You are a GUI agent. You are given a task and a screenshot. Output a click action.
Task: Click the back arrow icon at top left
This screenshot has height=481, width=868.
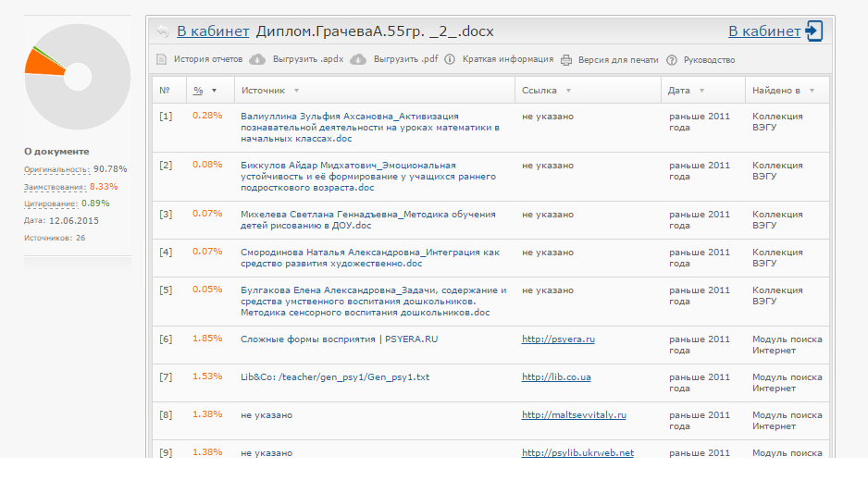[162, 31]
